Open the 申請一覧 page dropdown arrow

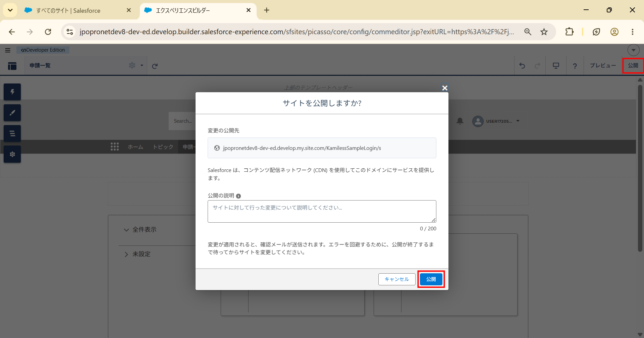pyautogui.click(x=142, y=65)
